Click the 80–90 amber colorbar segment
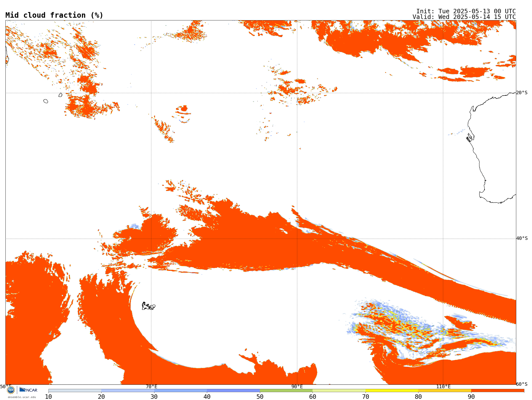 pyautogui.click(x=445, y=391)
